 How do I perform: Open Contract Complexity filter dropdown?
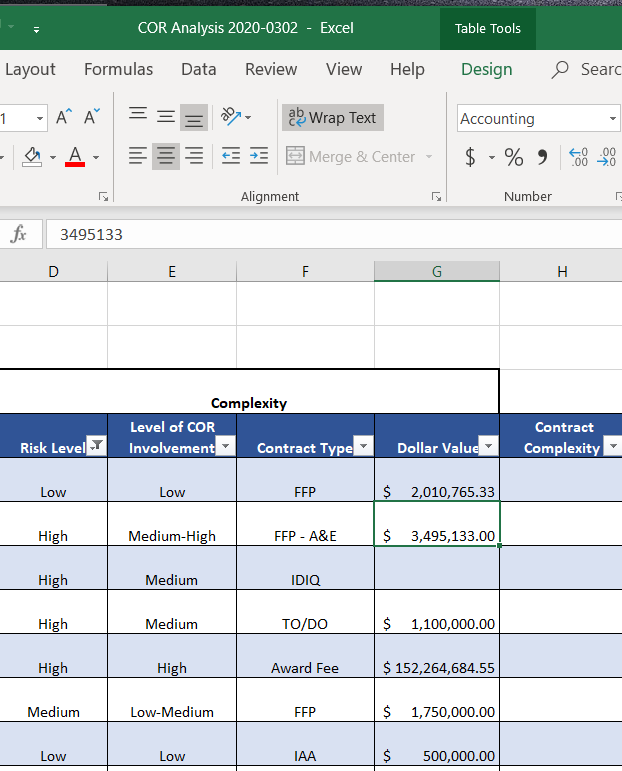point(613,445)
